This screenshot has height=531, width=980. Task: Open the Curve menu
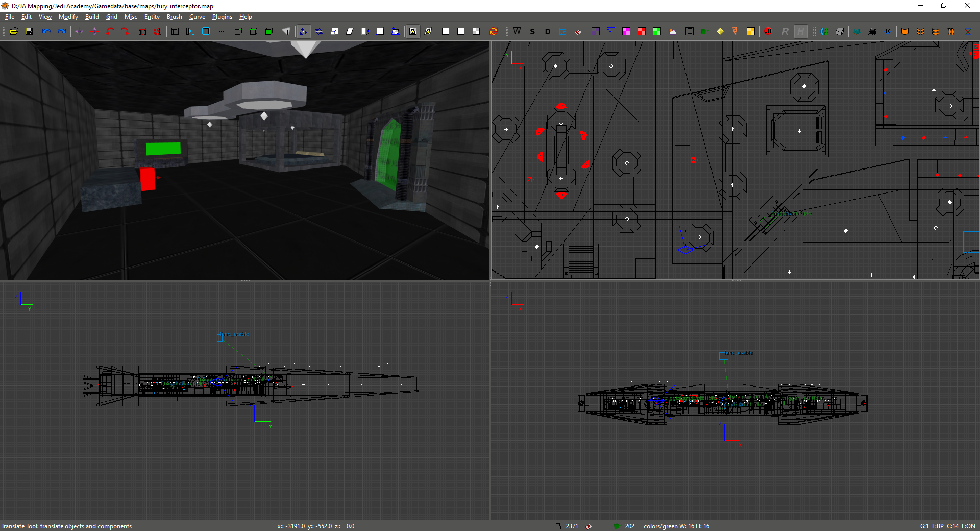197,17
